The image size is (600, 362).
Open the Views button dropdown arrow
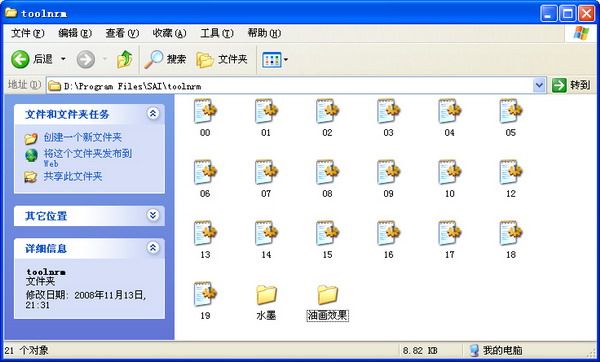(x=286, y=60)
